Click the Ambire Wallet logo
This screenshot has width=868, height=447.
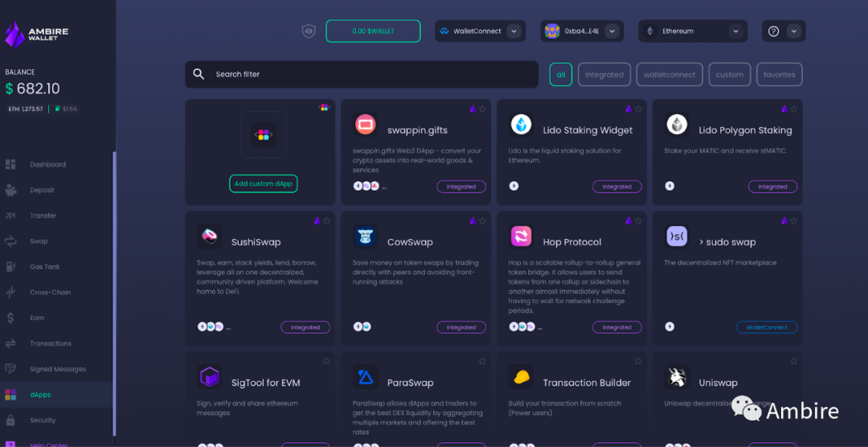36,34
